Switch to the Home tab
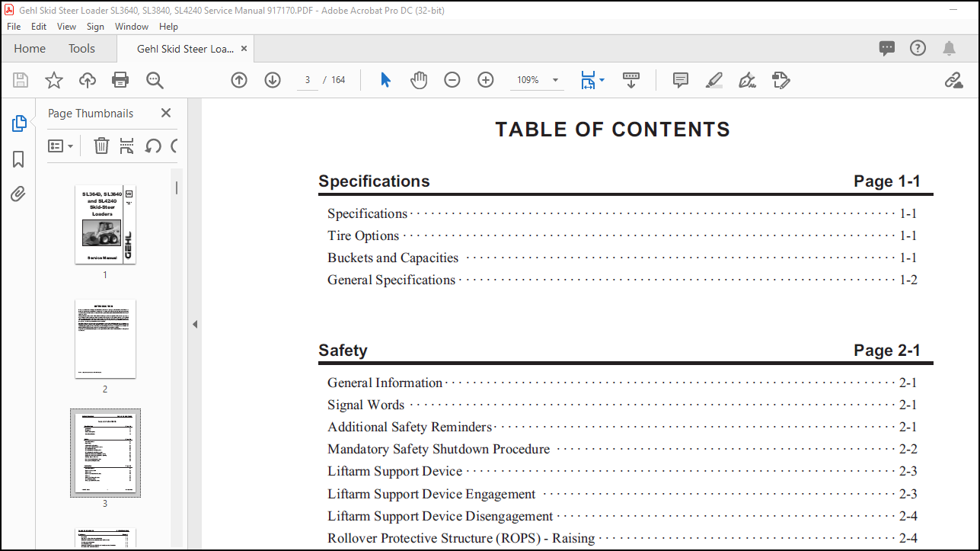Screen dimensions: 980x551 (x=30, y=48)
